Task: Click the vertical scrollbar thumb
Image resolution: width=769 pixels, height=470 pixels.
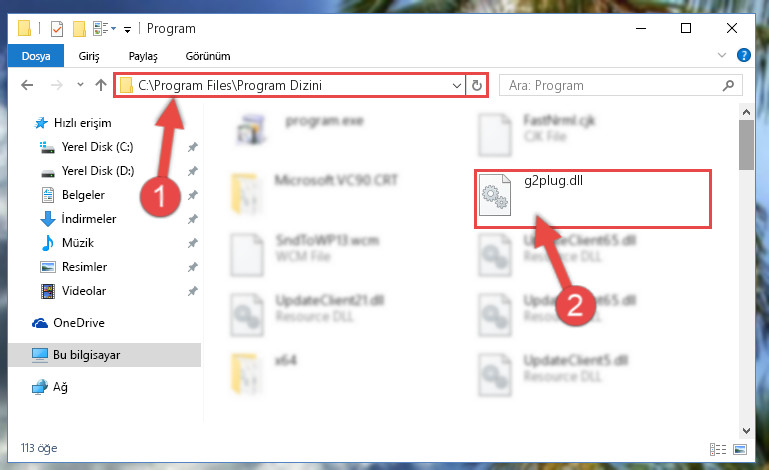Action: (x=746, y=145)
